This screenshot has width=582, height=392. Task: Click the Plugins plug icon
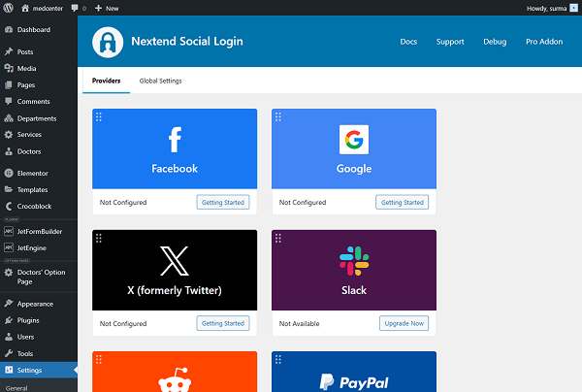click(9, 320)
